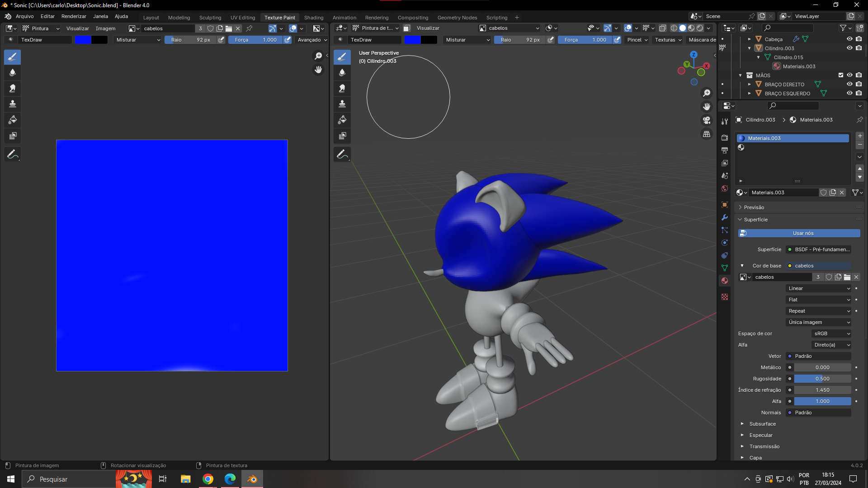
Task: Open the Linear interpolation dropdown
Action: click(x=819, y=288)
